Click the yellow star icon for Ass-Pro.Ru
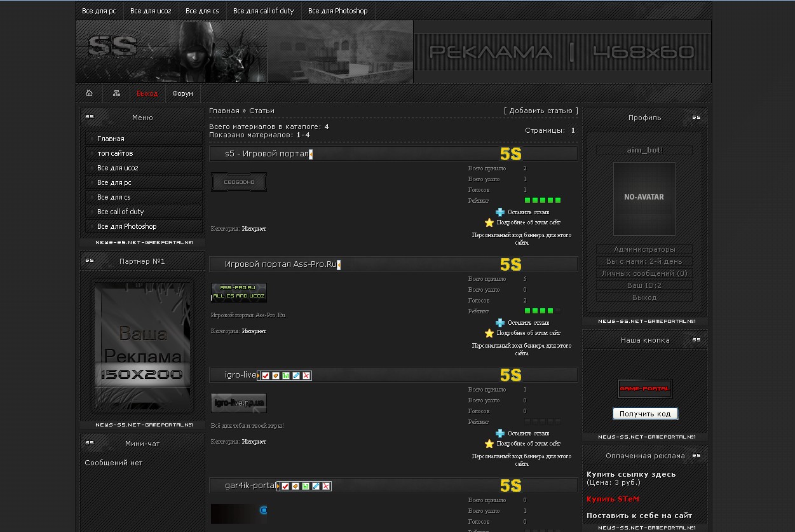Image resolution: width=795 pixels, height=532 pixels. pos(489,333)
